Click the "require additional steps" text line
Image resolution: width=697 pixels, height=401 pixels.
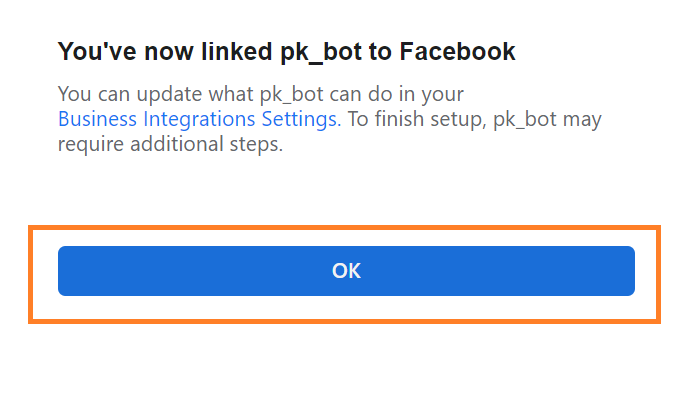pyautogui.click(x=170, y=144)
